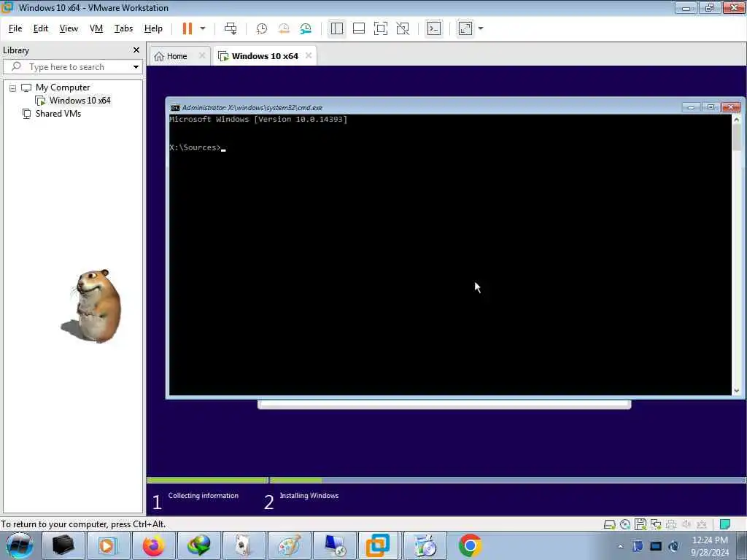Open Firefox from the taskbar

(153, 545)
